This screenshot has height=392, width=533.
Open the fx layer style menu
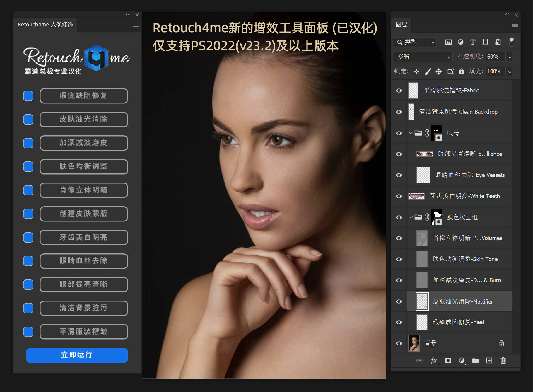[434, 361]
